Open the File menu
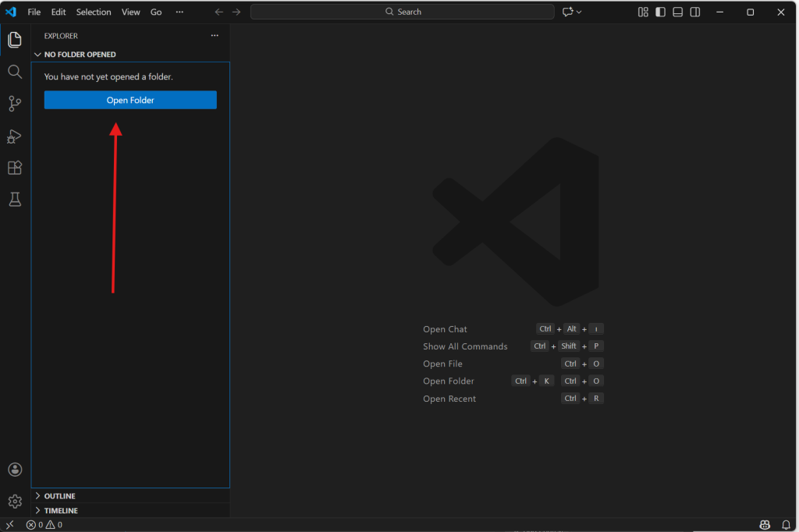 [x=34, y=12]
